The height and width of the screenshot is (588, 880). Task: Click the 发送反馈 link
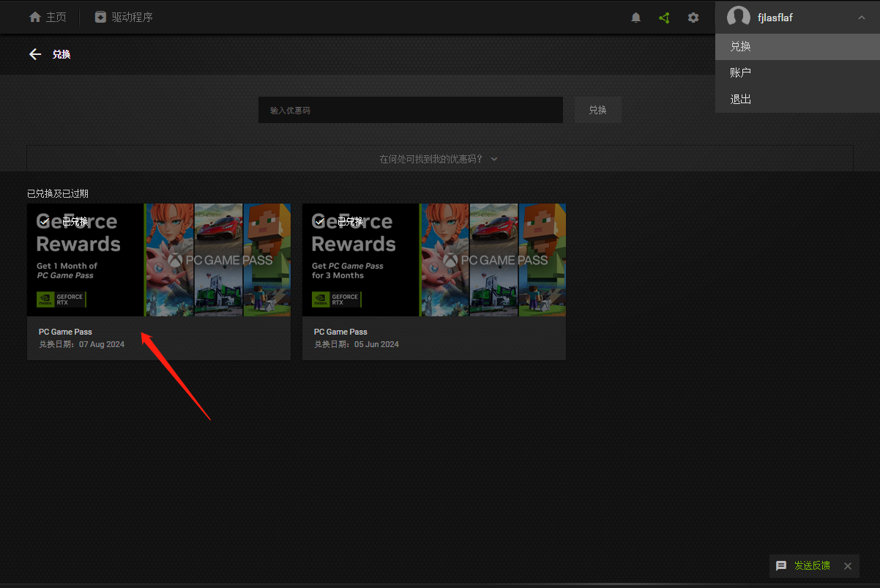click(x=812, y=565)
